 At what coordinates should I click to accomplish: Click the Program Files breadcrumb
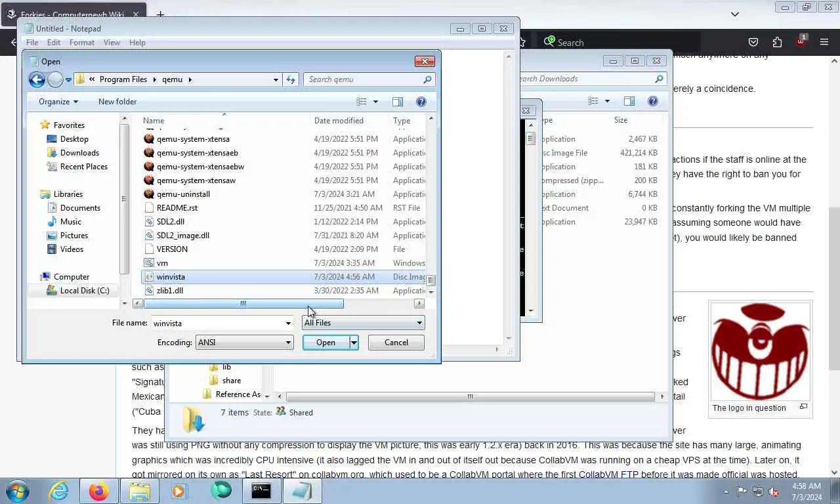(x=123, y=79)
